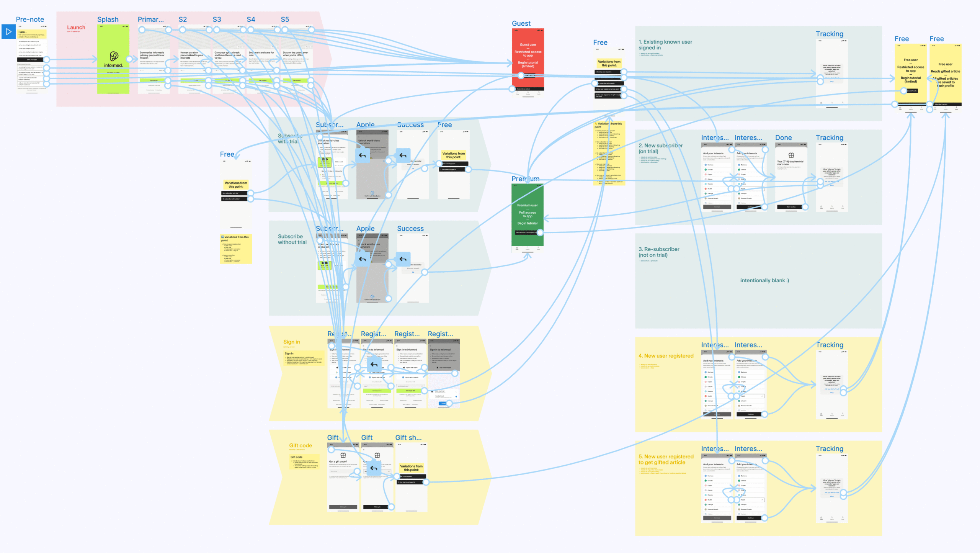Click Touch ID icon on Apple frame, without-trial row
980x553 pixels.
click(372, 296)
